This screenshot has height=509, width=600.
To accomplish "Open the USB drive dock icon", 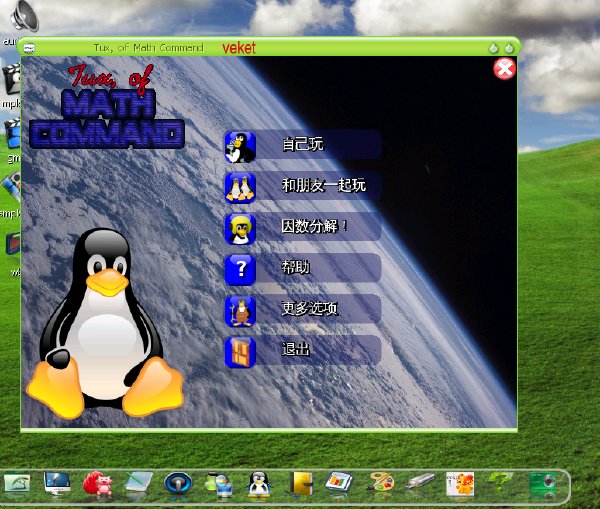I will pos(420,481).
